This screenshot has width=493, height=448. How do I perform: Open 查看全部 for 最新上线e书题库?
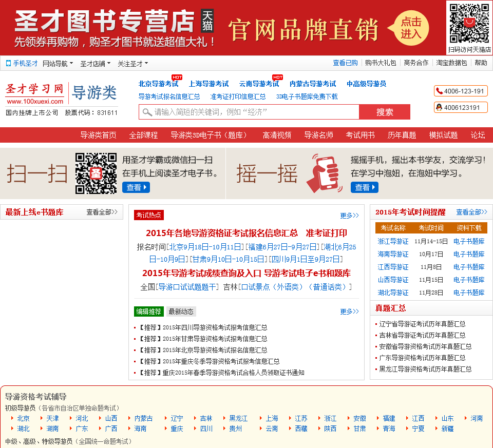tap(102, 212)
